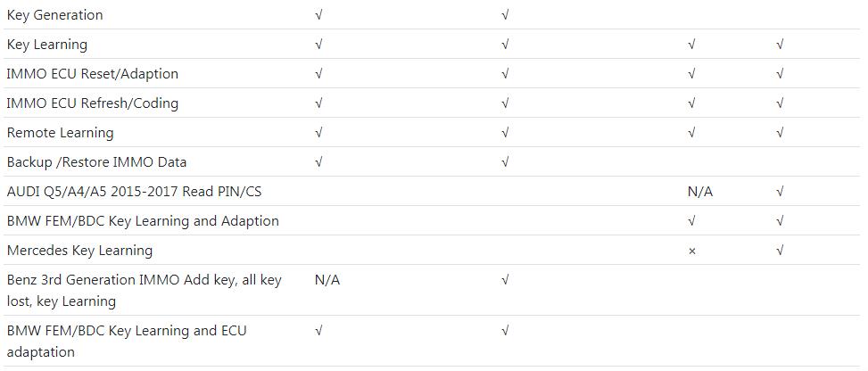Screen dimensions: 868x371
Task: Click the Mercedes Key Learning row label
Action: [79, 251]
